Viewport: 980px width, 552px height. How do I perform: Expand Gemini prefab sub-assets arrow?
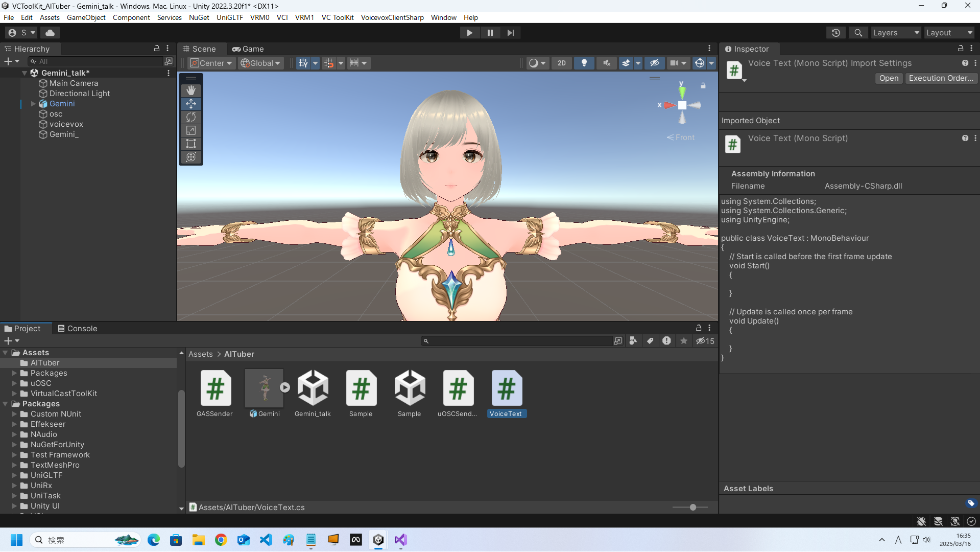285,387
